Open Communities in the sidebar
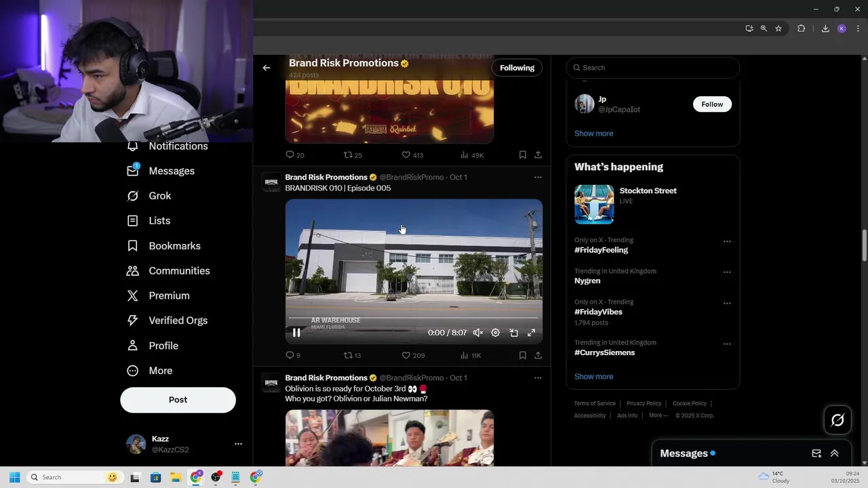The image size is (868, 488). 168,271
